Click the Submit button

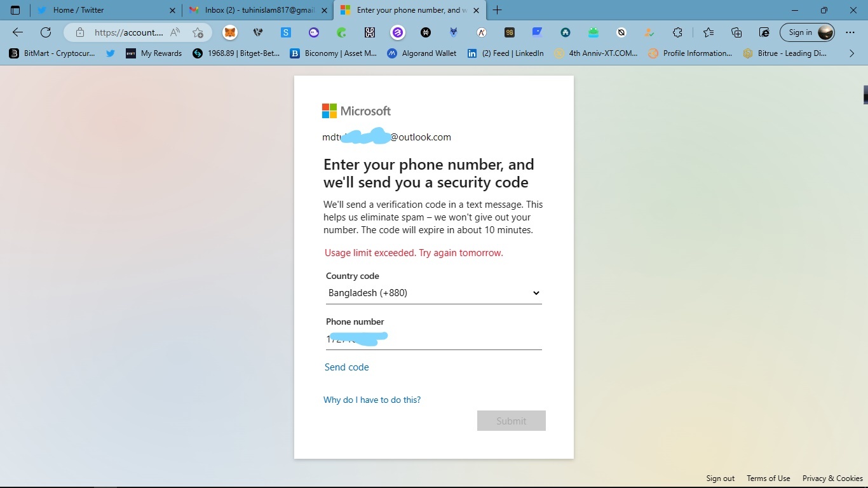tap(512, 421)
